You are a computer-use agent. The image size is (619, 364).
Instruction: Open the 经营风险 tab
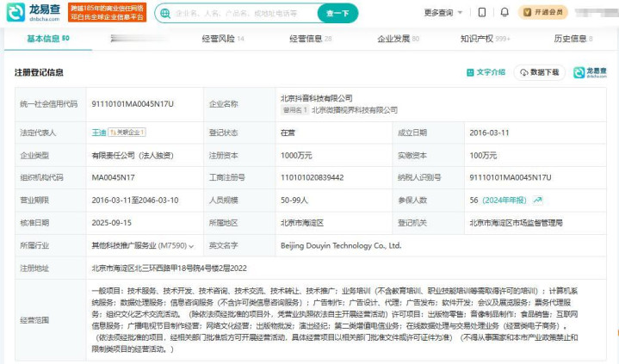click(x=222, y=39)
